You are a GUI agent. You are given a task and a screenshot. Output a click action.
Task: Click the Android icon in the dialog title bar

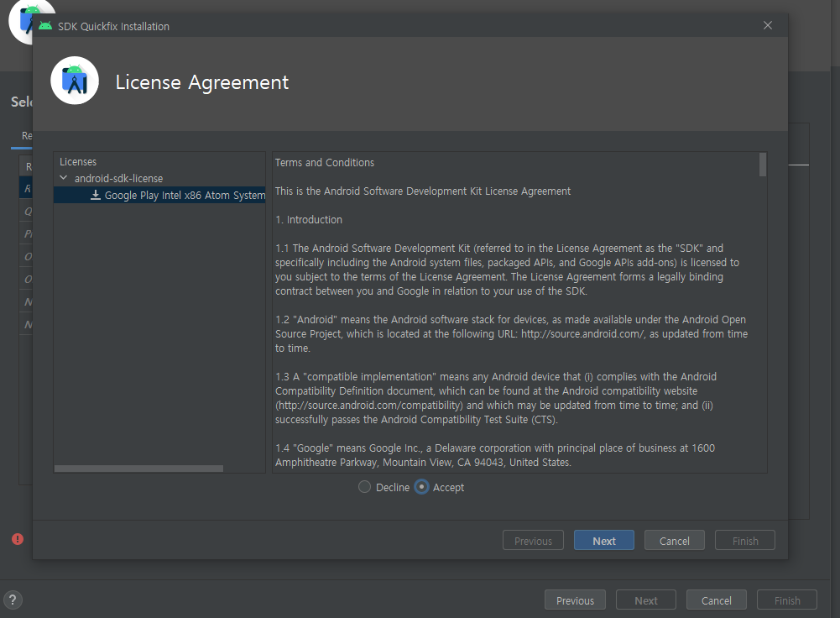coord(45,26)
